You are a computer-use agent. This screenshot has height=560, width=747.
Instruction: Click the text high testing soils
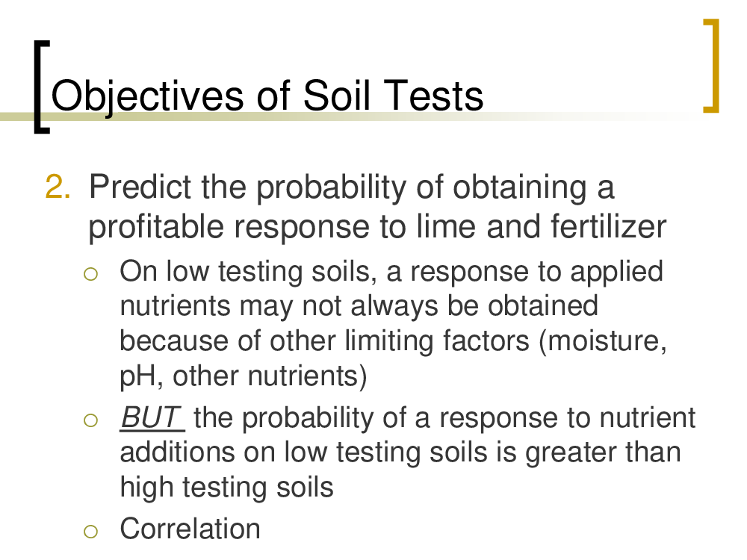coord(227,488)
